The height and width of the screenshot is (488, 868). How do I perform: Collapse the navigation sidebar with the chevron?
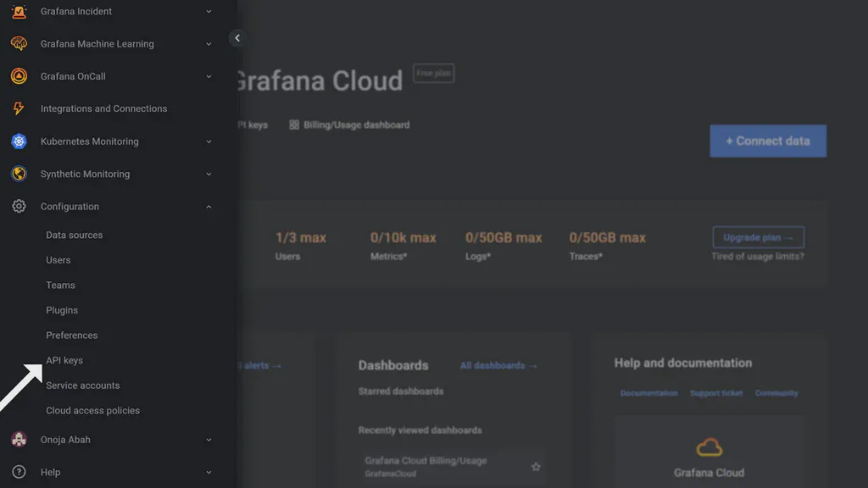[237, 38]
